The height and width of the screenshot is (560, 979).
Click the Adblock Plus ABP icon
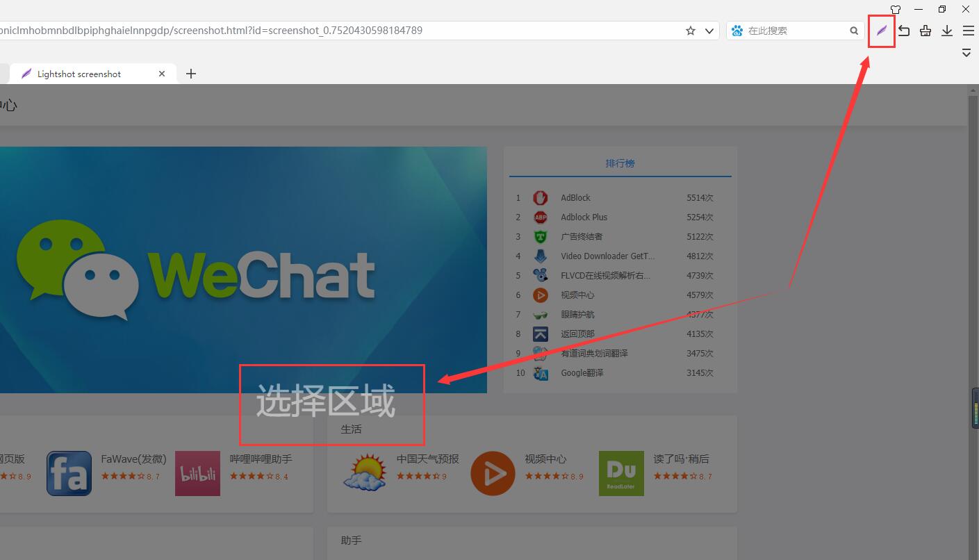(x=541, y=217)
